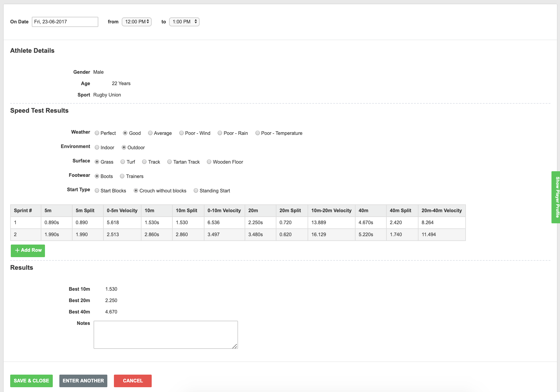Click the 0-5m Velocity column header
560x392 pixels.
click(x=122, y=211)
